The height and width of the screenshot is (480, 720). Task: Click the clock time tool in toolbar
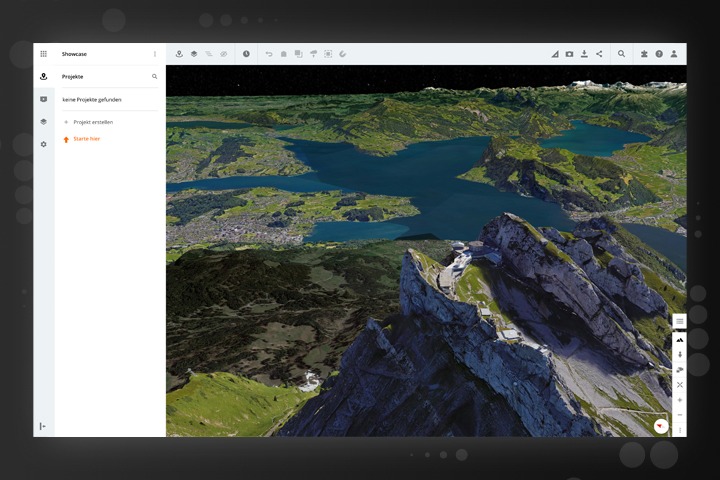coord(246,54)
